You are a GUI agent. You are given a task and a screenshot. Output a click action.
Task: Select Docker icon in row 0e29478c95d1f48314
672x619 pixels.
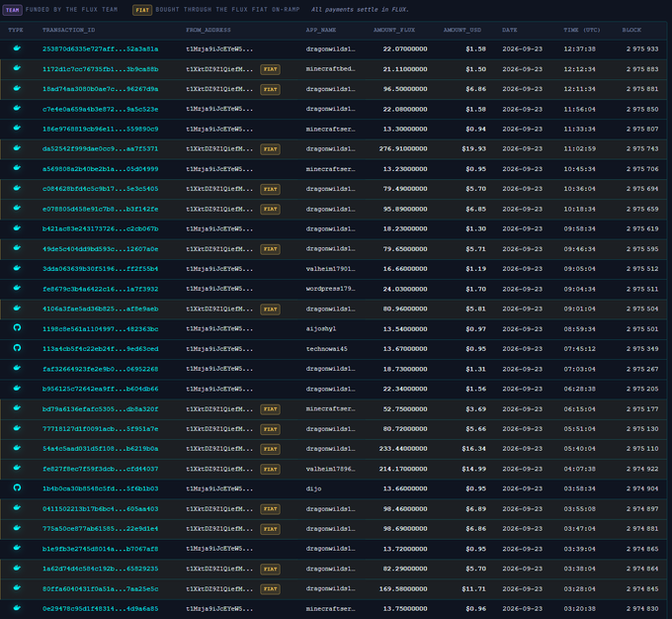[x=17, y=607]
